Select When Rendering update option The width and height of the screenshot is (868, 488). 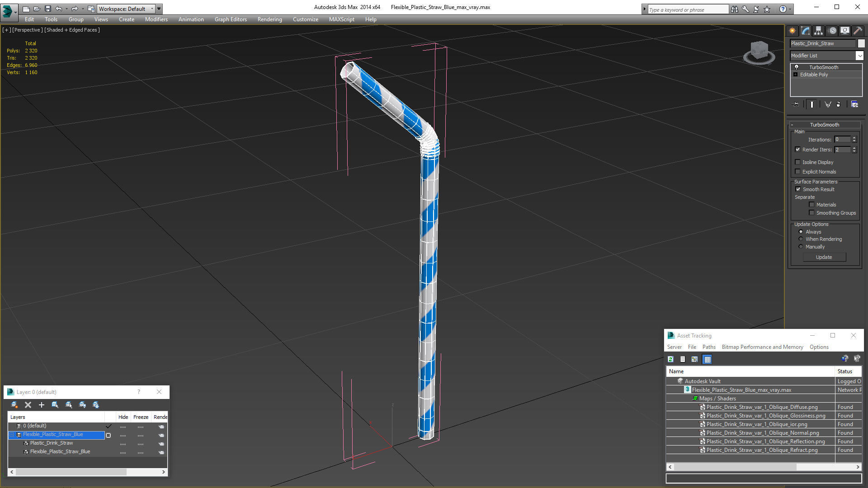tap(801, 239)
